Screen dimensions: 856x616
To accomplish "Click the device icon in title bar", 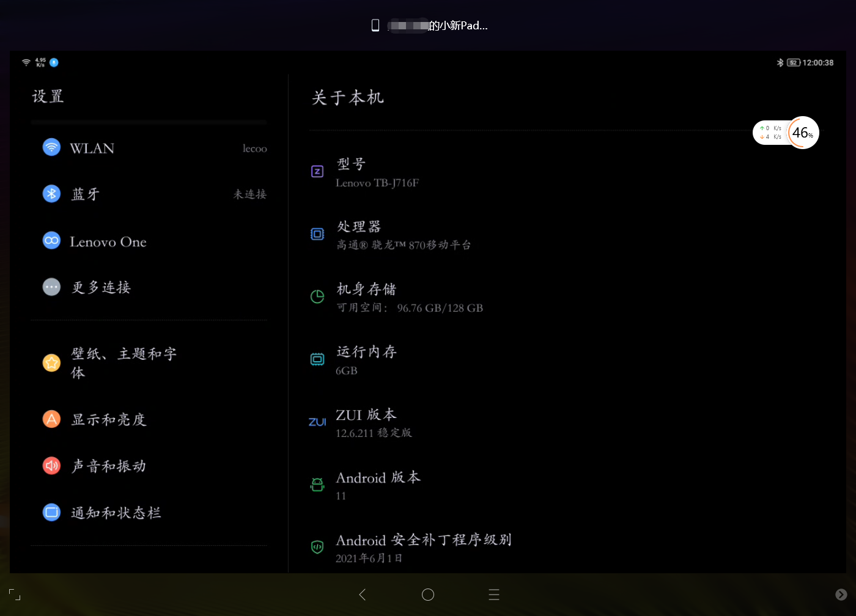I will point(375,25).
